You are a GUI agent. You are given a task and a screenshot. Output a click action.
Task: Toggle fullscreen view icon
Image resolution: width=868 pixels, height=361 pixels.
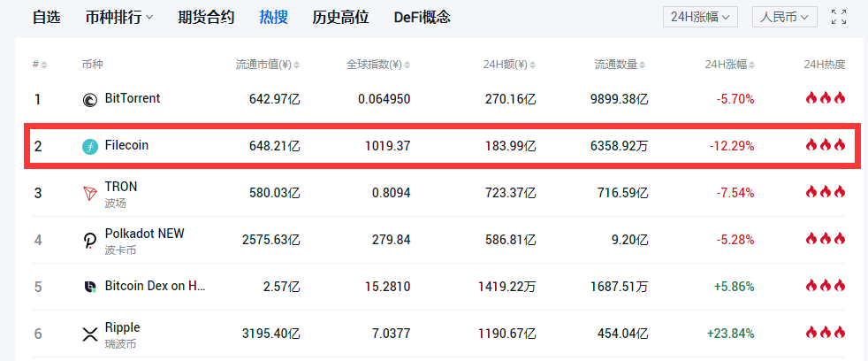coord(839,17)
